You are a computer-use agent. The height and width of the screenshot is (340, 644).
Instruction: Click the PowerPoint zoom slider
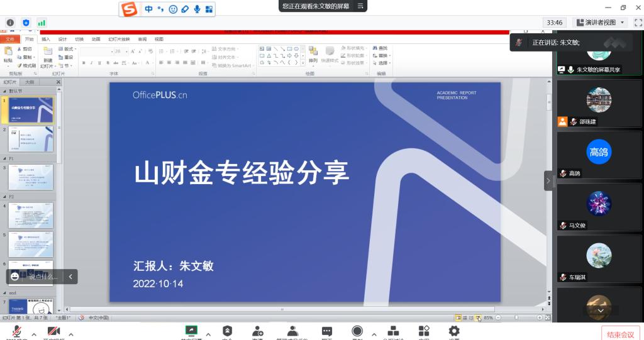(518, 318)
